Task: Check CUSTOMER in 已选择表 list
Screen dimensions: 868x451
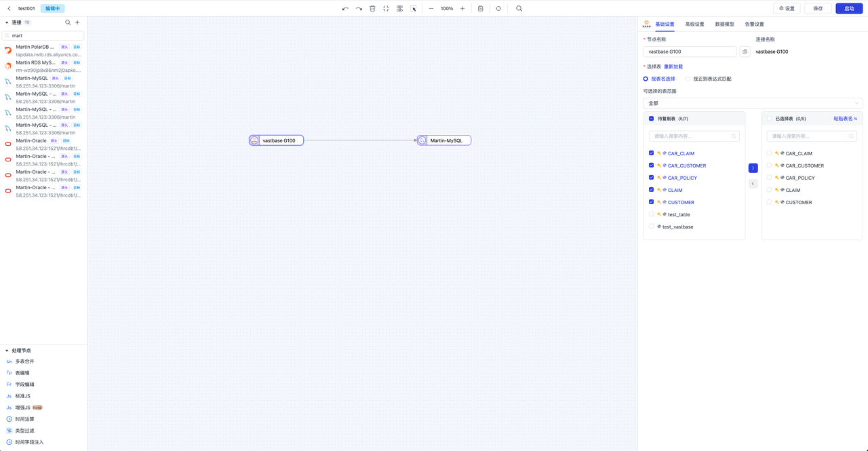Action: pos(769,202)
